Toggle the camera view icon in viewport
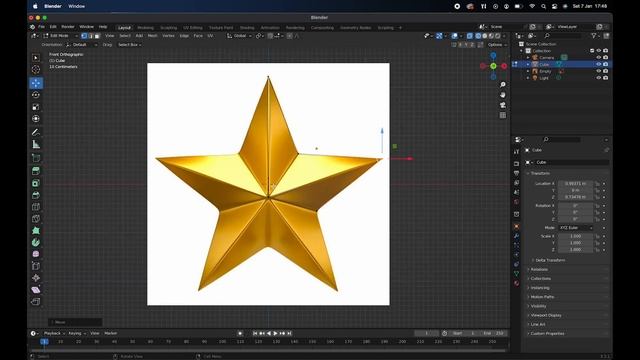The image size is (640, 360). [x=503, y=105]
